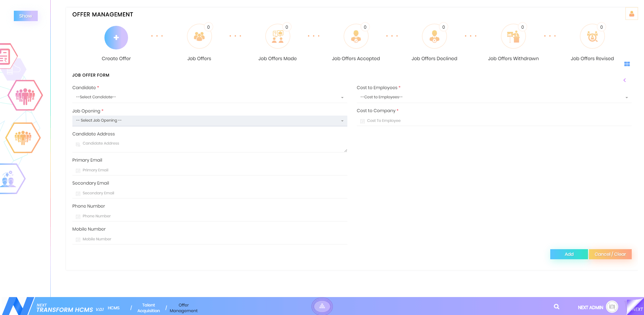
Task: Click the Job Offers Revised icon
Action: pyautogui.click(x=592, y=37)
